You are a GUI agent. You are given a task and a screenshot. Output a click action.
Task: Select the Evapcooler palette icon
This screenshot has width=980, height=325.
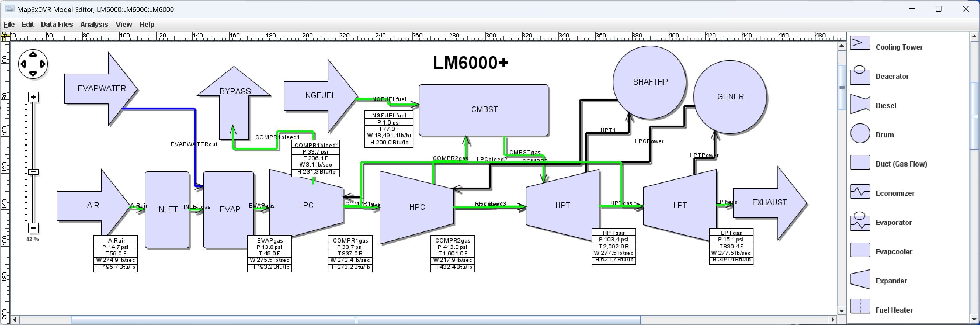pyautogui.click(x=860, y=250)
